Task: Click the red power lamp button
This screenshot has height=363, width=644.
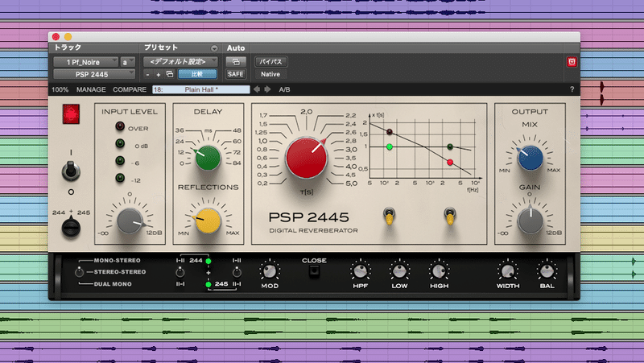Action: click(x=71, y=113)
